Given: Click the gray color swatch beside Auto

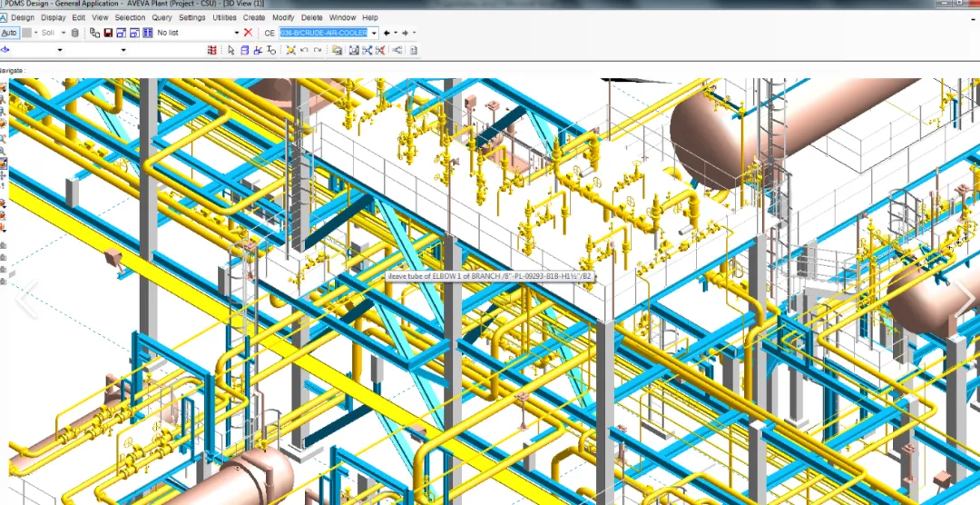Looking at the screenshot, I should [26, 33].
